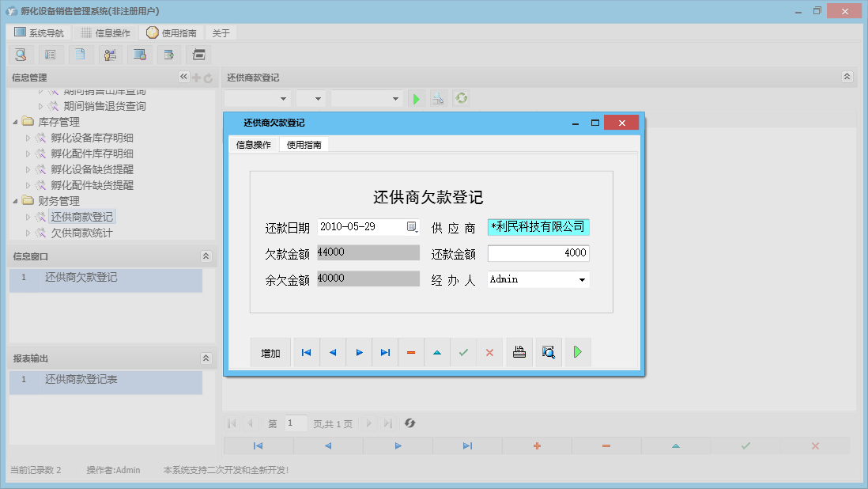Click the green run arrow in the dialog
This screenshot has height=489, width=868.
click(x=577, y=352)
